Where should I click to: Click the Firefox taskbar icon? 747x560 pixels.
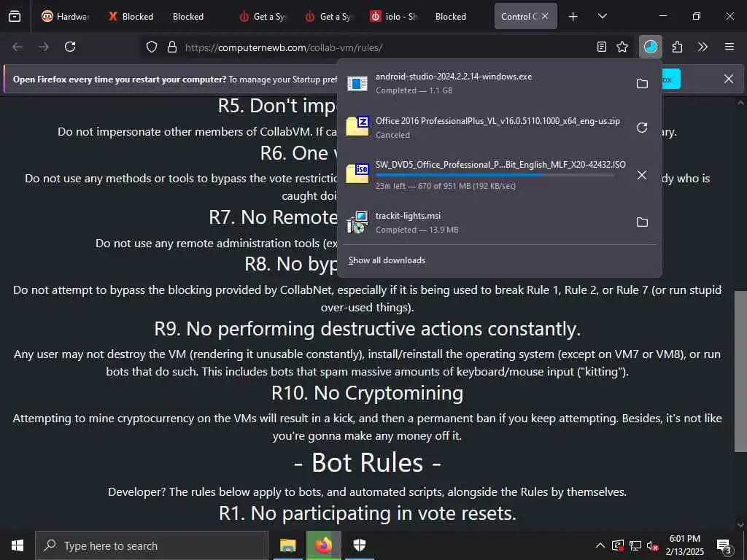tap(323, 545)
